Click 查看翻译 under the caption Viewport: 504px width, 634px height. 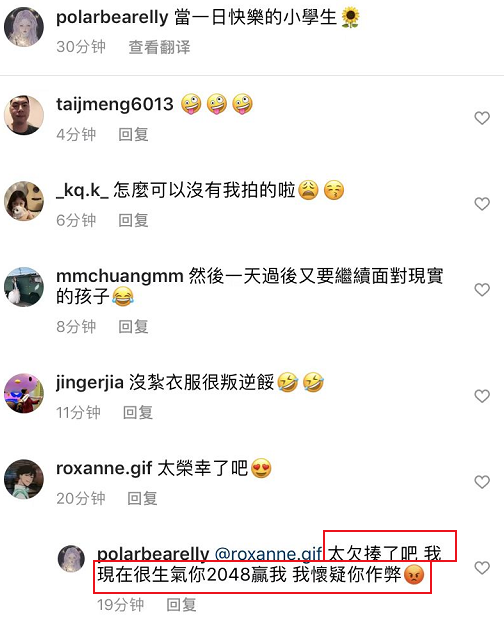point(159,47)
